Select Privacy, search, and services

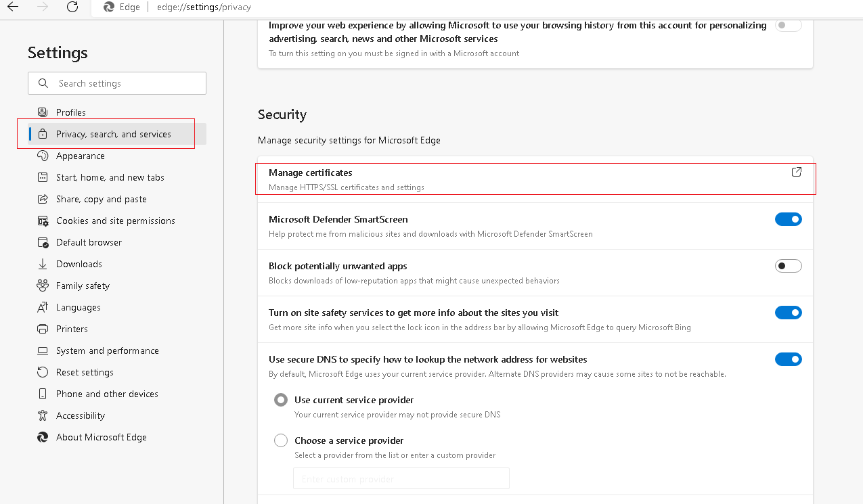tap(117, 134)
